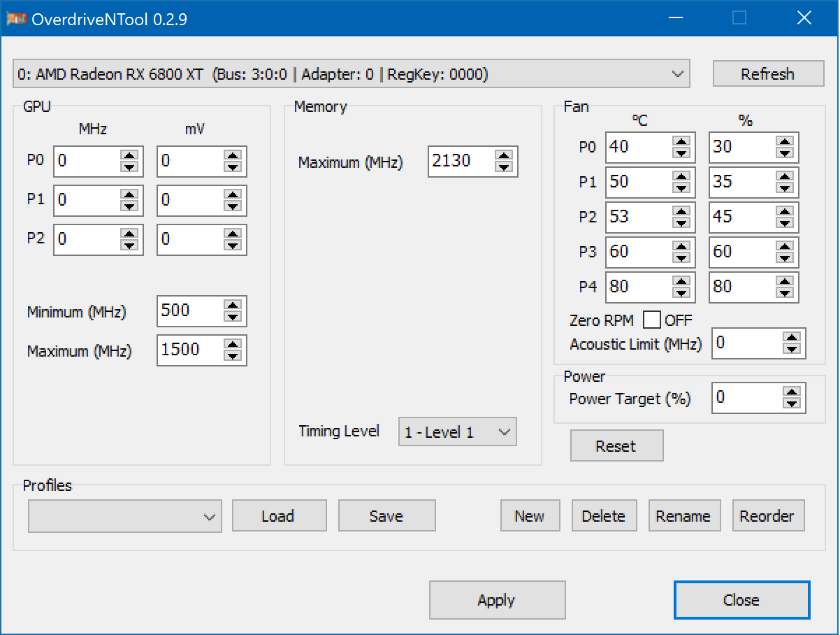Close the window using title bar X
The image size is (840, 635).
(x=804, y=19)
